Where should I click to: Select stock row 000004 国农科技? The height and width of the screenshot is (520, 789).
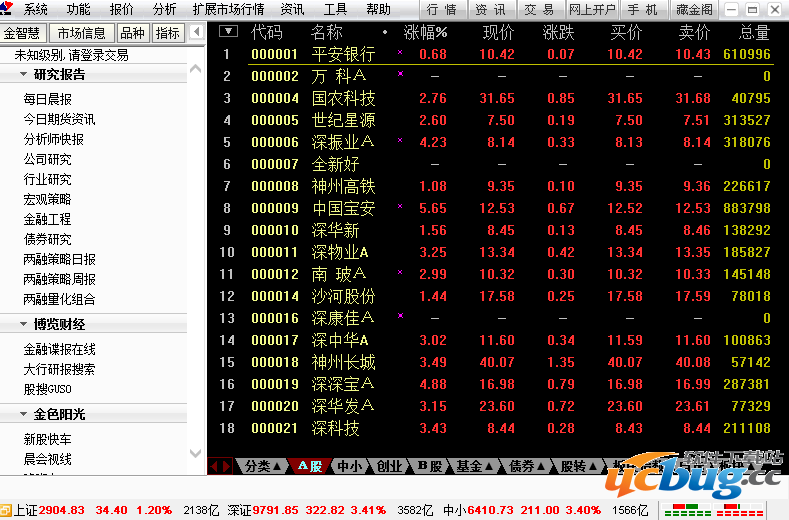[343, 98]
